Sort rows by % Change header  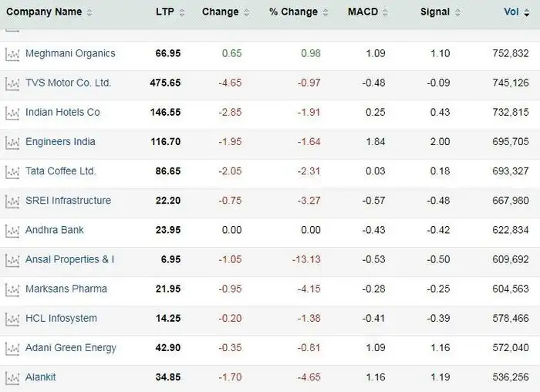click(x=293, y=12)
